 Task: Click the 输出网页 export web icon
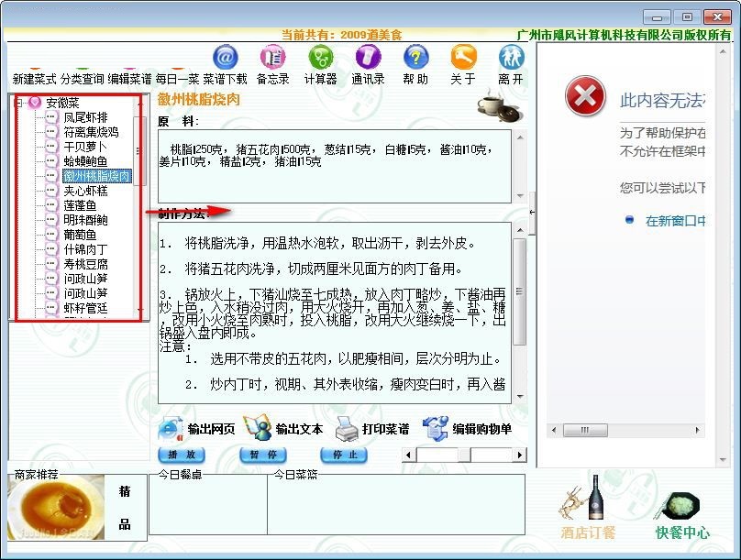click(171, 429)
